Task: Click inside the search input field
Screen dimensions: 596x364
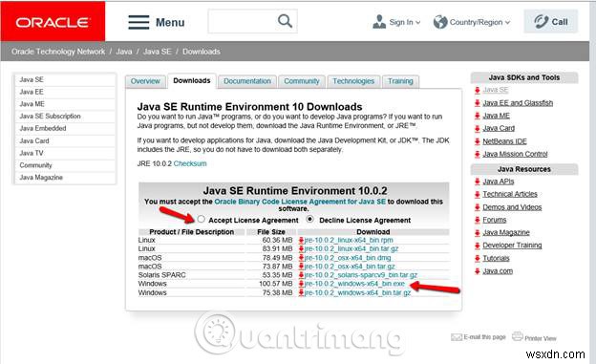Action: click(x=243, y=21)
